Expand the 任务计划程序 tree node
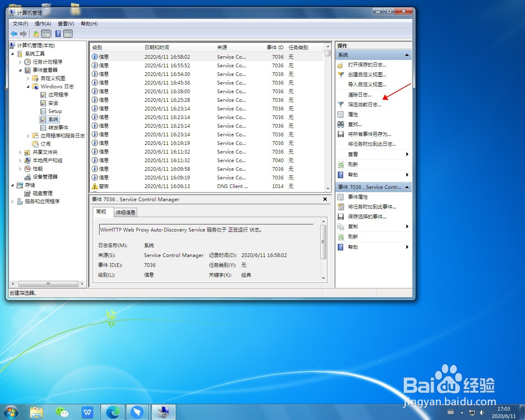Screen dimensions: 525x420 click(x=20, y=62)
